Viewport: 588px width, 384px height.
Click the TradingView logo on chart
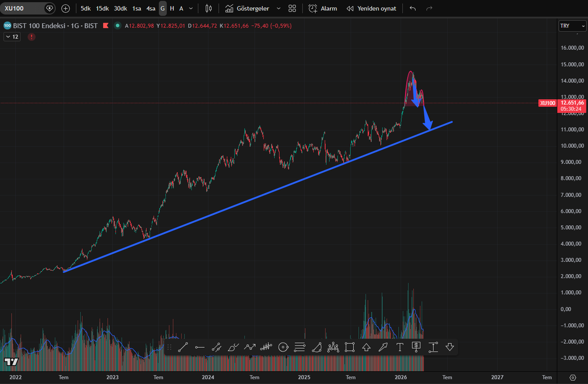pos(12,361)
